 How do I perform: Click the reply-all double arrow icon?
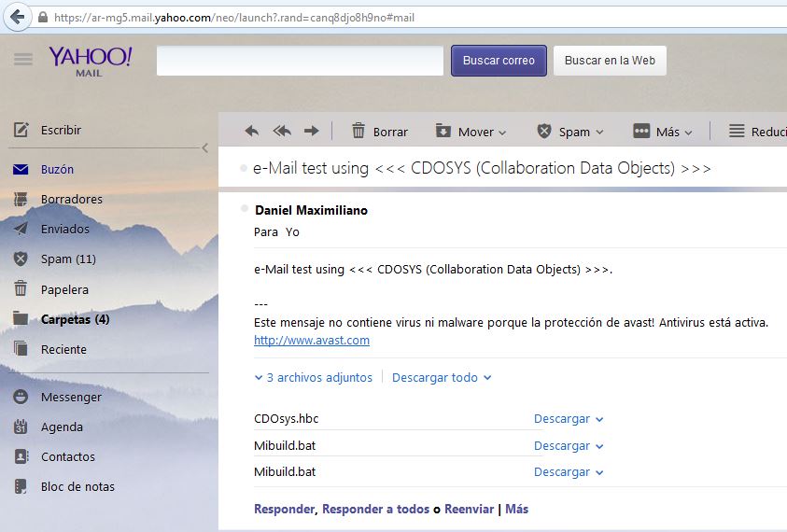(x=281, y=132)
